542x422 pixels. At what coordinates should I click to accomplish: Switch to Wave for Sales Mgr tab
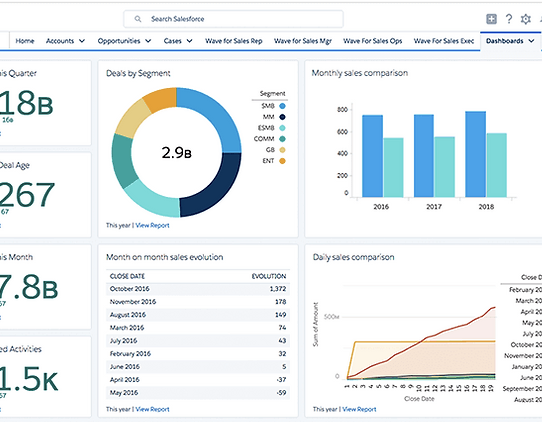coord(303,41)
